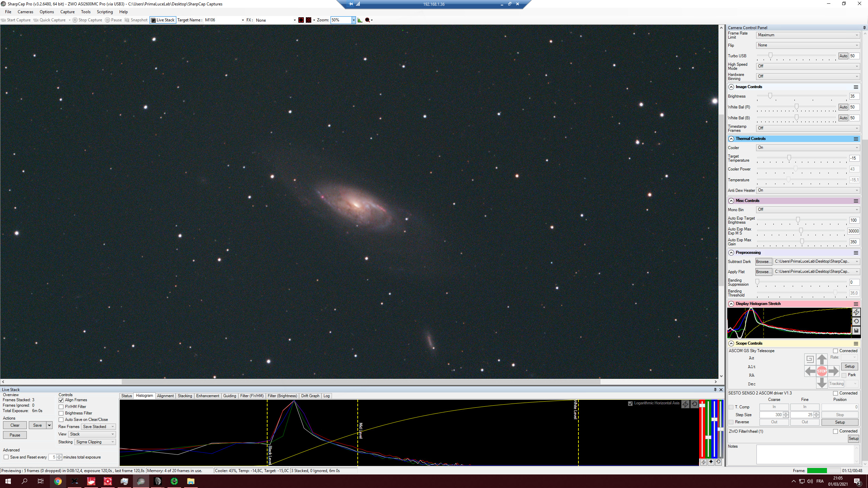Image resolution: width=868 pixels, height=488 pixels.
Task: Open the Cameras menu
Action: (x=25, y=12)
